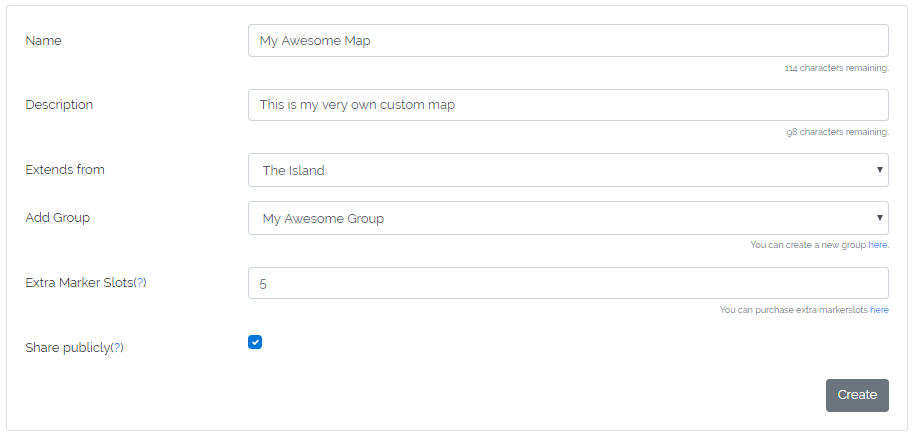Click the (?) help beside Share publicly
Image resolution: width=916 pixels, height=440 pixels.
[x=117, y=348]
